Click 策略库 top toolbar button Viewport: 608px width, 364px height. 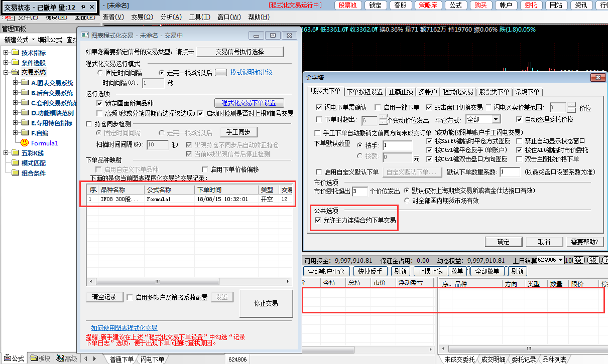[x=427, y=5]
